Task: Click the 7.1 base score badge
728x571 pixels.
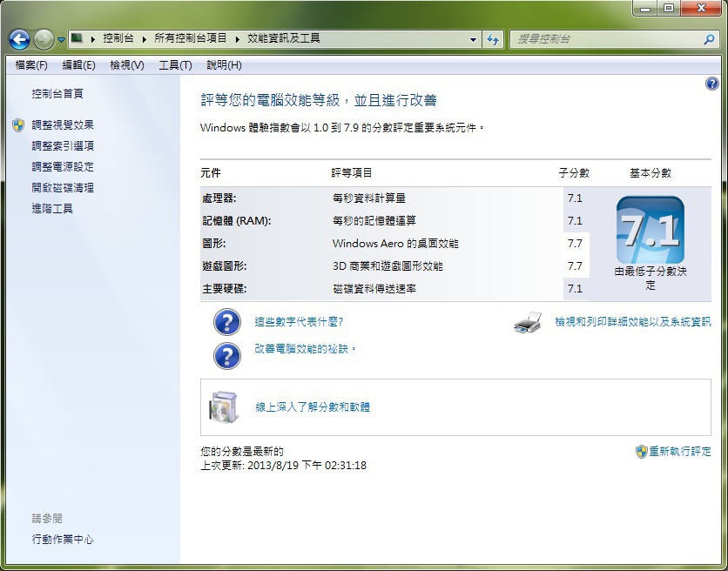Action: click(x=650, y=230)
